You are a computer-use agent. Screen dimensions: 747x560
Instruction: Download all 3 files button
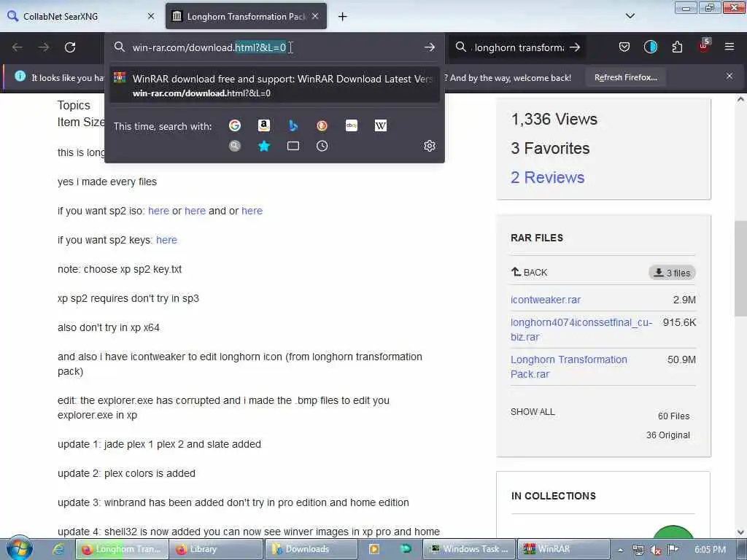coord(672,273)
